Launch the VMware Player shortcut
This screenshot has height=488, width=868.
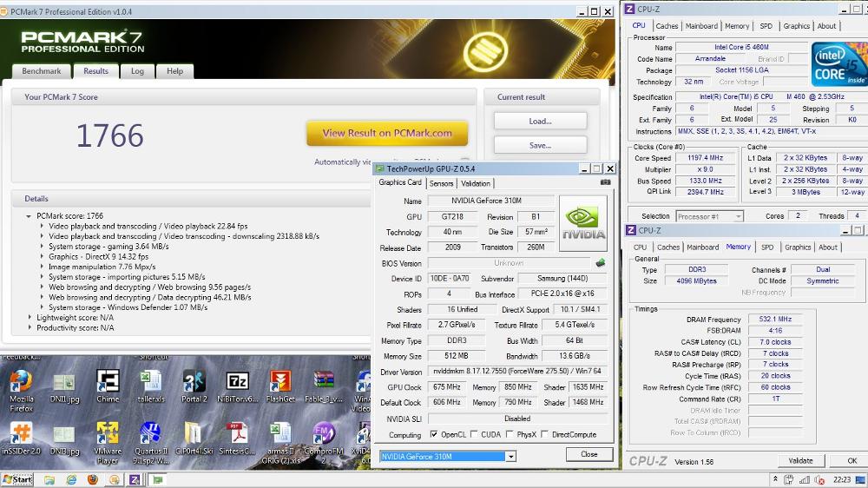click(108, 443)
